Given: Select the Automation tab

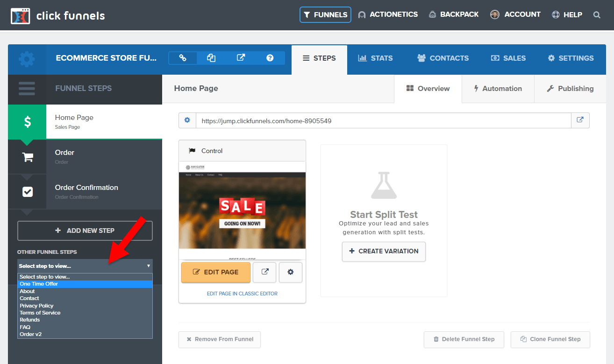Looking at the screenshot, I should 498,89.
